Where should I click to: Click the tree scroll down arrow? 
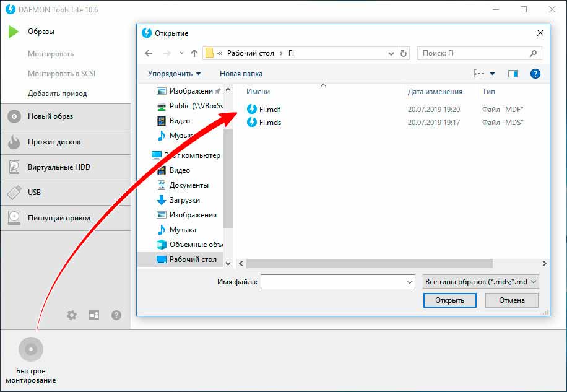(228, 264)
